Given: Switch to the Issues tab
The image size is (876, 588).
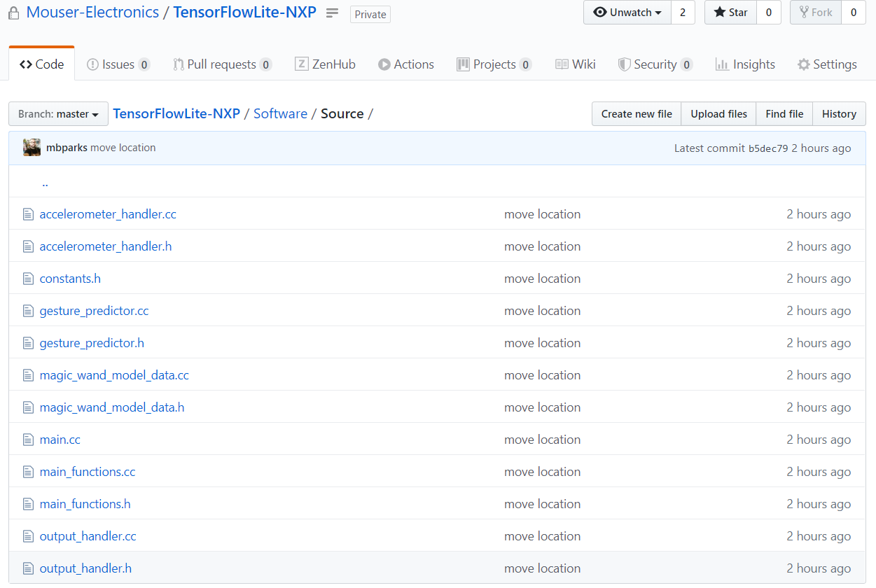Looking at the screenshot, I should [x=118, y=64].
